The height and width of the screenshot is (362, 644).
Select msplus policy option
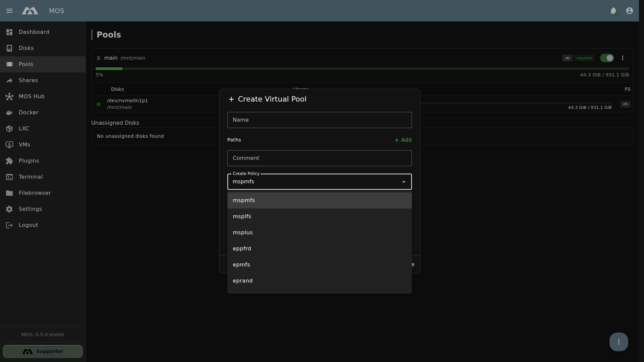(x=320, y=233)
